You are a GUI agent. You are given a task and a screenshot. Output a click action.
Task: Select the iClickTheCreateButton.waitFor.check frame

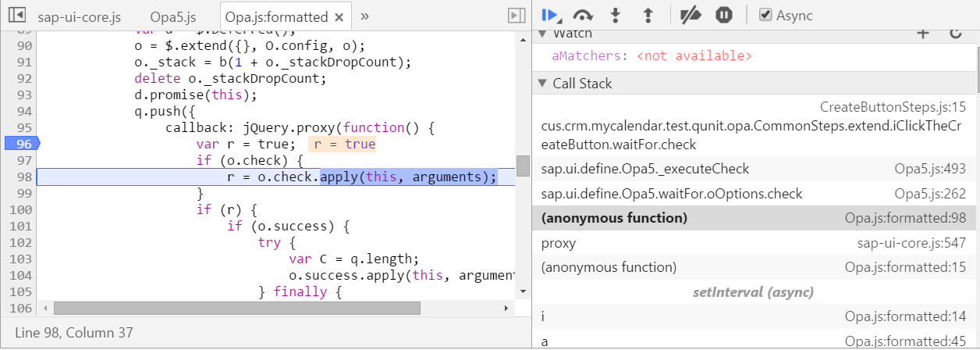point(753,125)
